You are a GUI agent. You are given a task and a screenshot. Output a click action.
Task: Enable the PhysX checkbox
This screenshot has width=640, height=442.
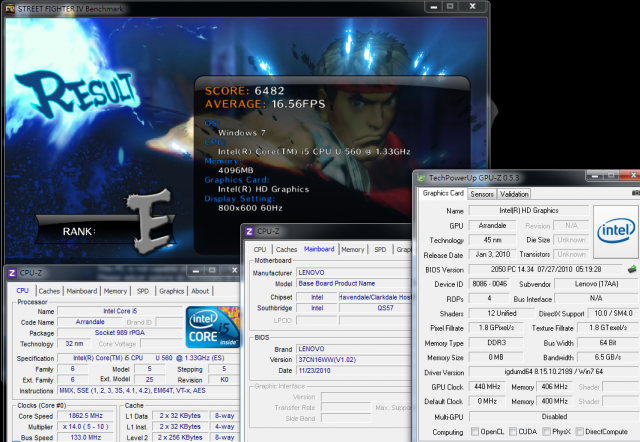tap(547, 431)
